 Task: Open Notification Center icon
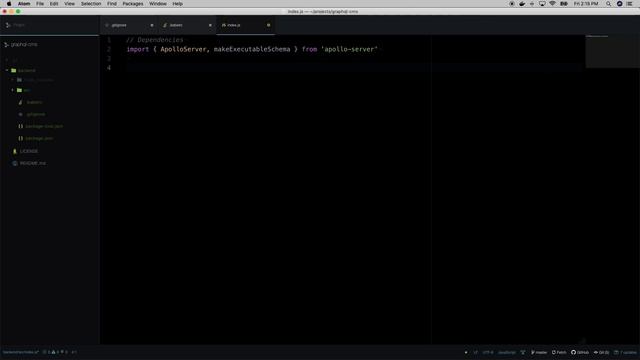coord(629,4)
